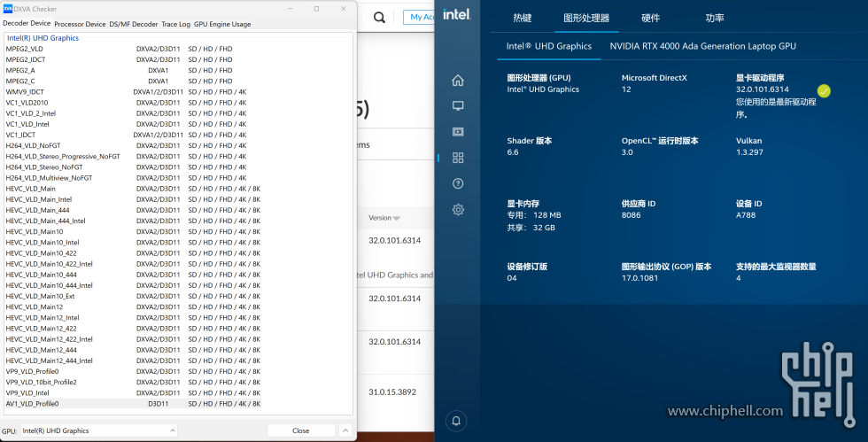Switch to Processor Device tab
868x442 pixels.
(x=80, y=24)
